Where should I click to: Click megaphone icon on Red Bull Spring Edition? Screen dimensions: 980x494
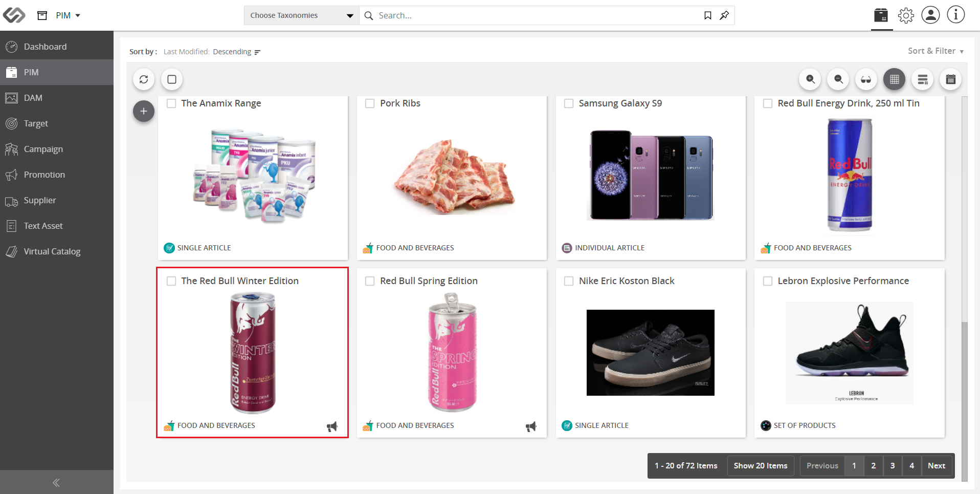pos(531,426)
